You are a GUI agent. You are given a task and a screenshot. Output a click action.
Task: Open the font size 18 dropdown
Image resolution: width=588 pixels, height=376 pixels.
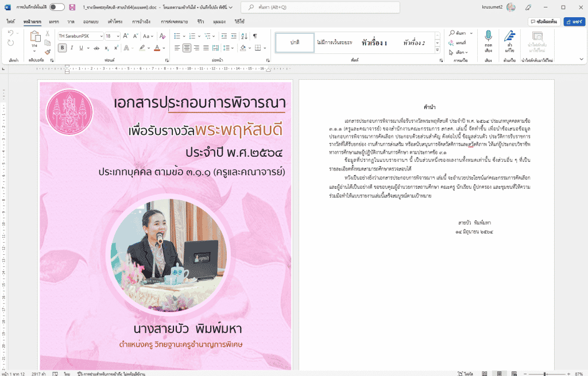[x=118, y=36]
